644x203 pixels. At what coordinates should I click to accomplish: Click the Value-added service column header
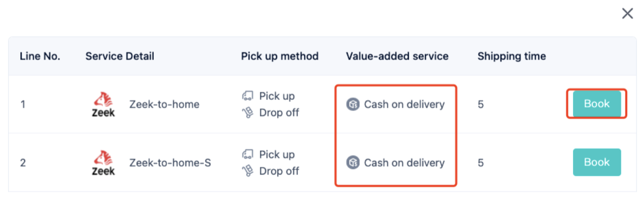click(397, 56)
